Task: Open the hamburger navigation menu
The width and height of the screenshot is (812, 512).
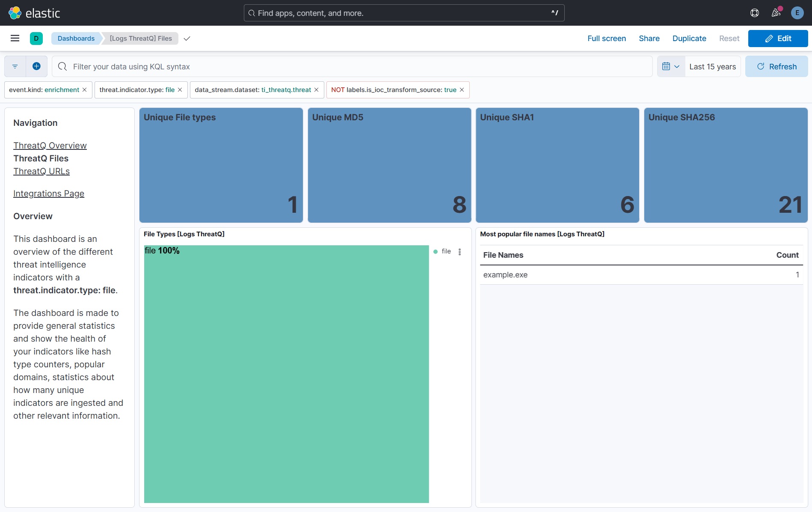Action: (x=15, y=38)
